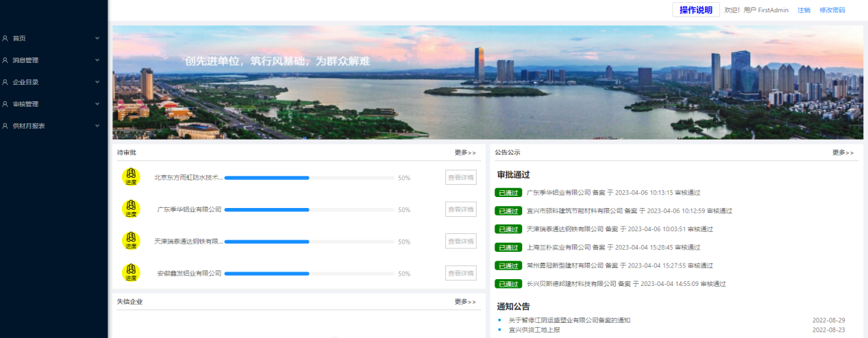Open the 宜兴供货工地上报 notice
Screen dimensions: 868x338
point(534,330)
